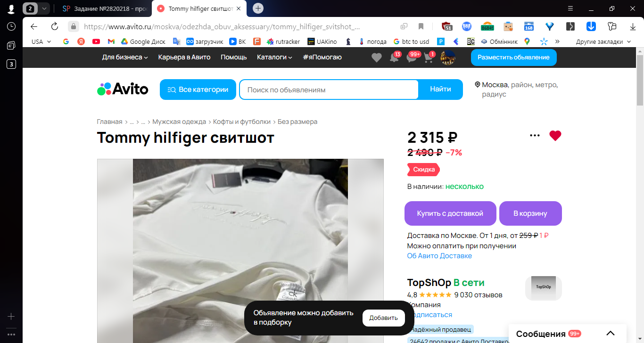Image resolution: width=644 pixels, height=343 pixels.
Task: Click the address bar URL
Action: tap(222, 26)
